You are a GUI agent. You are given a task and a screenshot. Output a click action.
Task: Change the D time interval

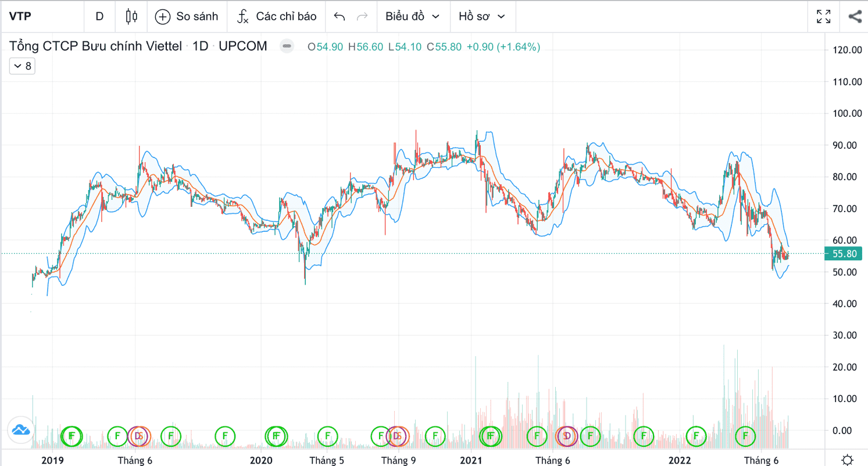click(x=99, y=16)
